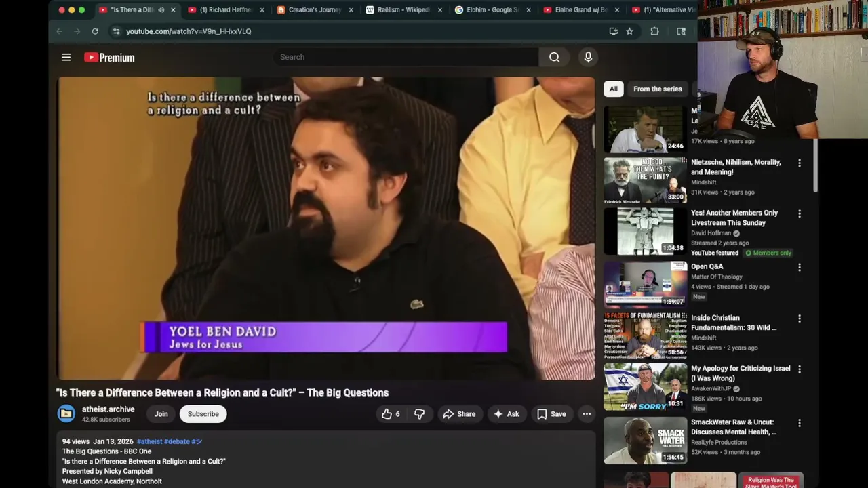
Task: Click the 'Presented by Nicky Campbell' description line
Action: 107,471
